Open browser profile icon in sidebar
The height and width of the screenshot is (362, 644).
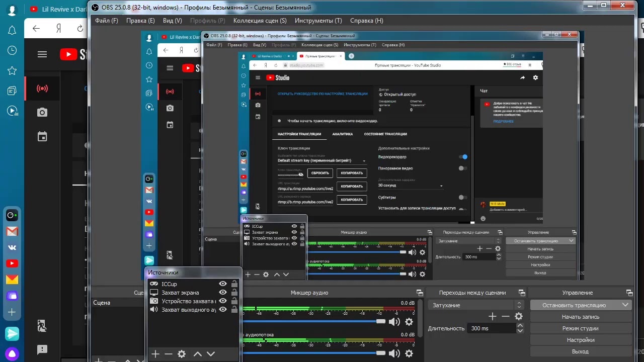[12, 10]
